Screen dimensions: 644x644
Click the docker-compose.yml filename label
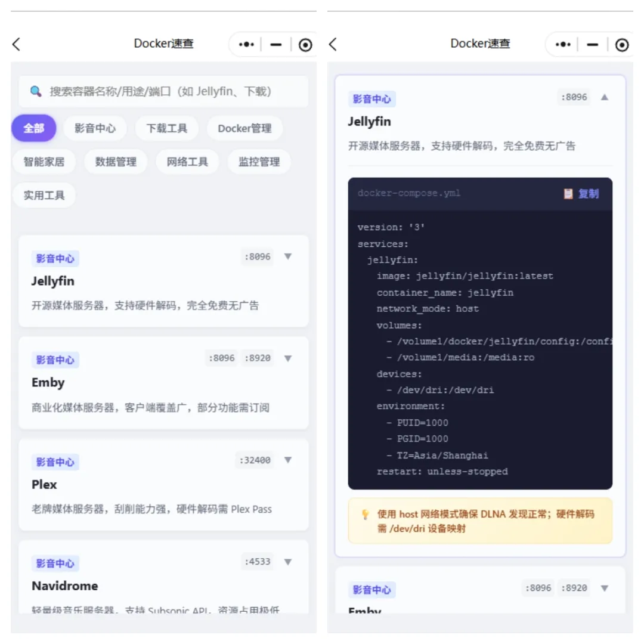pos(408,193)
